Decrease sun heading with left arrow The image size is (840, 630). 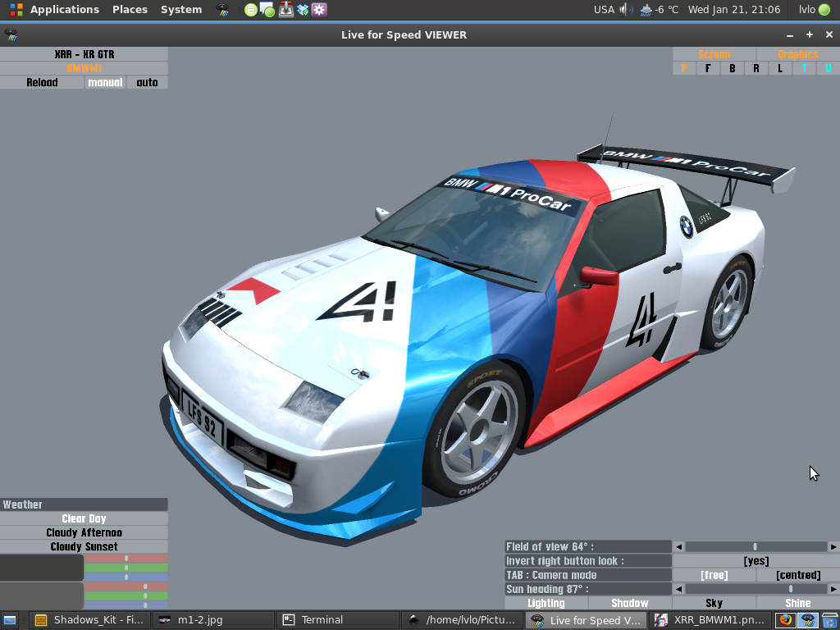678,589
